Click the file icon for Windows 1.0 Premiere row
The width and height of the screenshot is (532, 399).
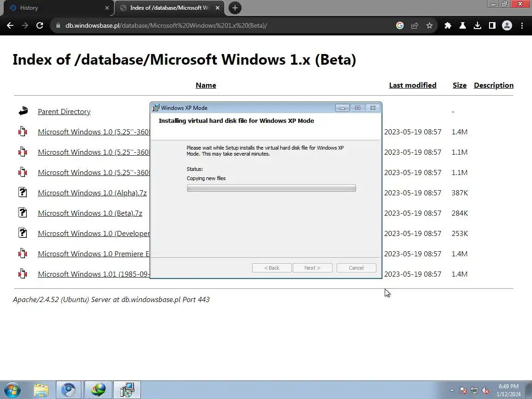point(23,254)
